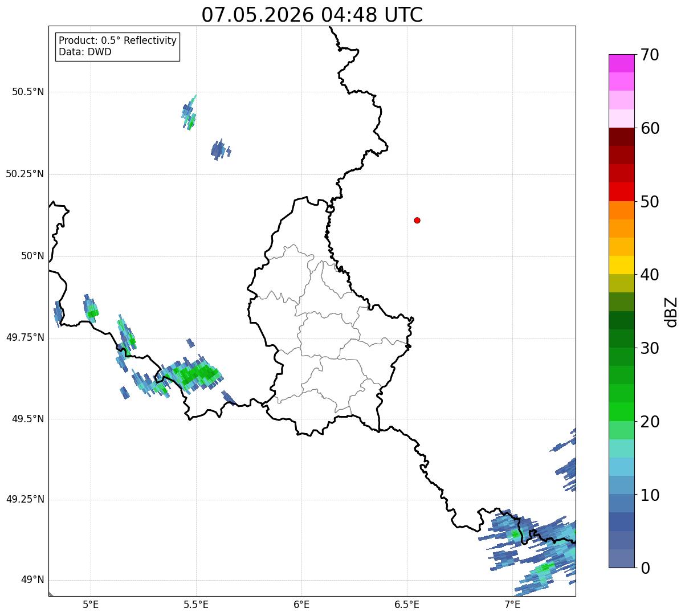Pick the bright green 20 dBZ swatch
Image resolution: width=685 pixels, height=616 pixels.
click(621, 411)
